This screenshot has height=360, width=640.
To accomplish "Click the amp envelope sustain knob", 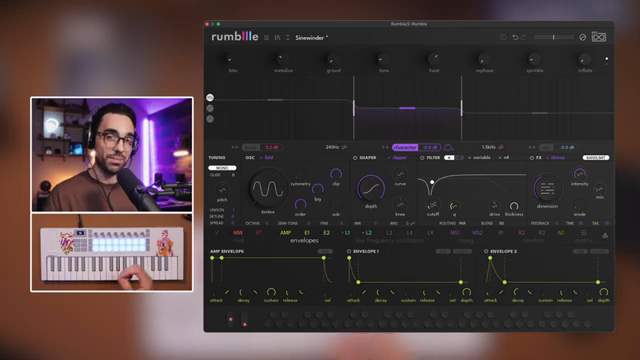I will pyautogui.click(x=271, y=292).
